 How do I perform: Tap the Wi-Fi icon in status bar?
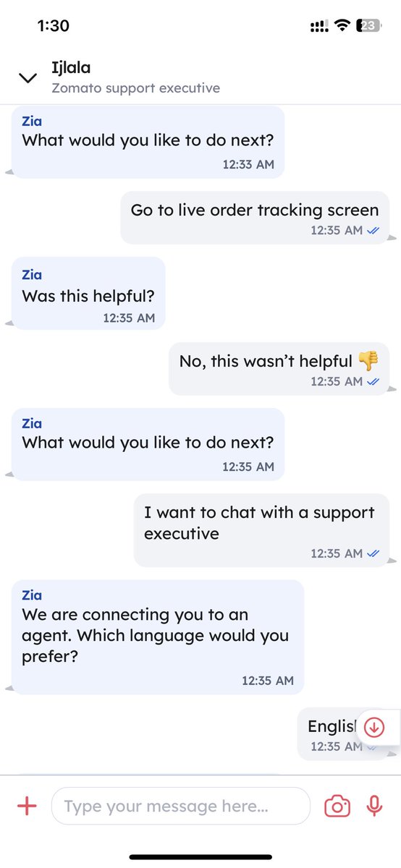pyautogui.click(x=341, y=26)
